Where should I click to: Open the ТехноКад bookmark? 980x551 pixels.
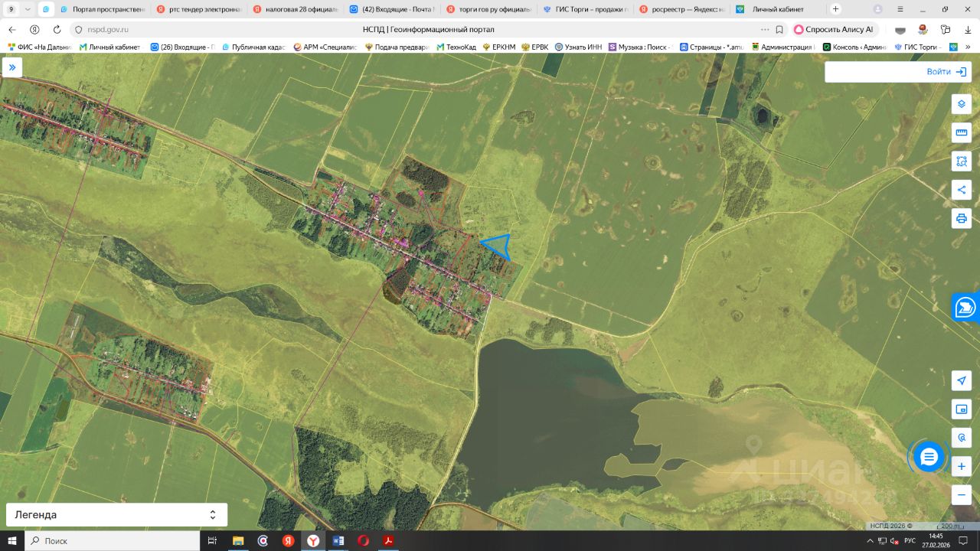456,47
